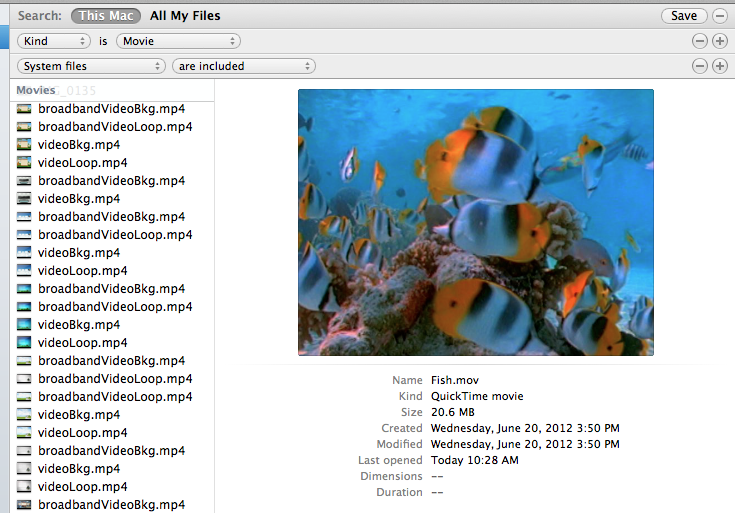Add a criterion after the Kind row

[720, 41]
